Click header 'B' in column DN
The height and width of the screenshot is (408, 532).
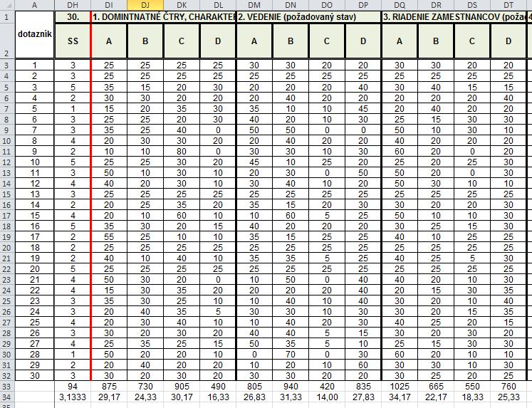[x=291, y=41]
